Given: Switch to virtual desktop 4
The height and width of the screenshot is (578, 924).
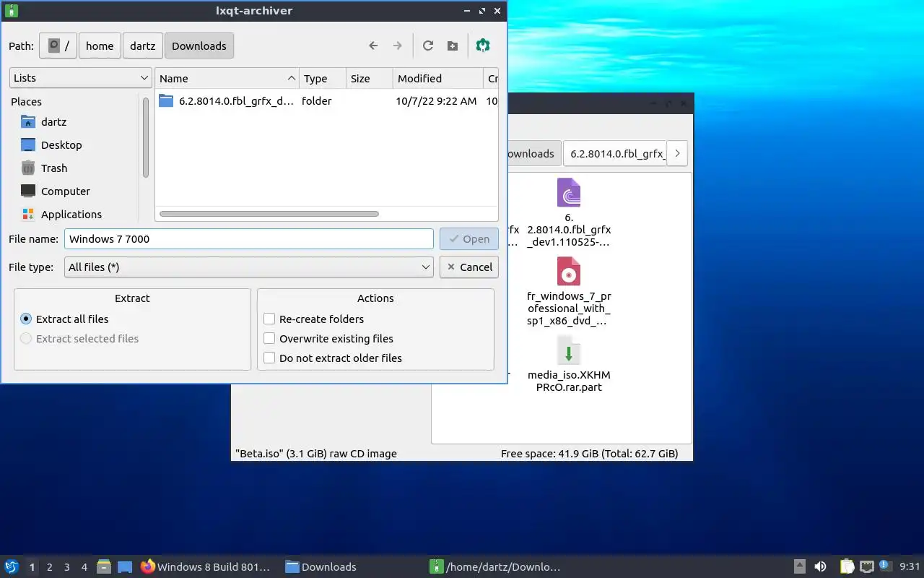Looking at the screenshot, I should [x=84, y=567].
